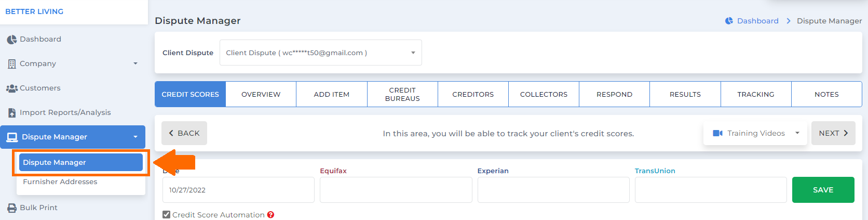Image resolution: width=868 pixels, height=220 pixels.
Task: Click the Import Reports/Analysis document icon
Action: click(12, 113)
